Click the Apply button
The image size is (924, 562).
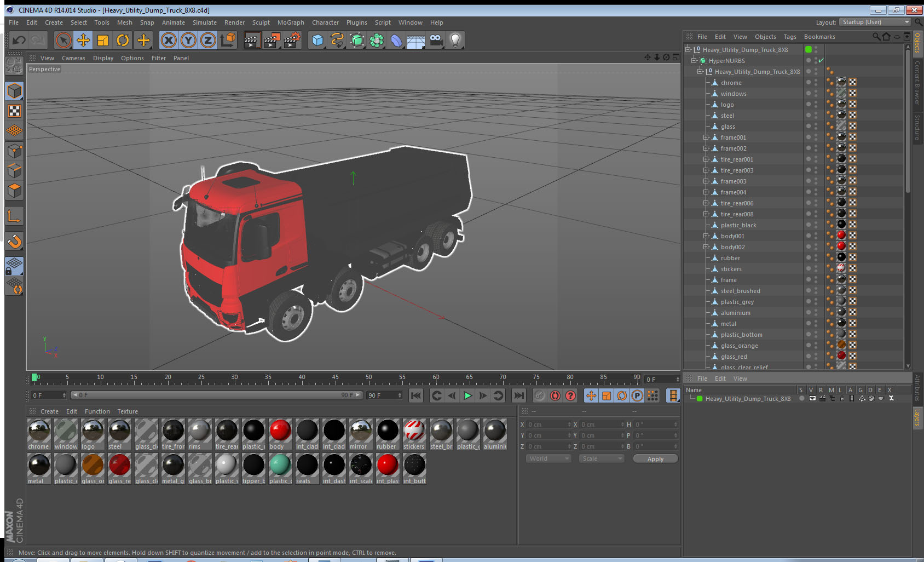[x=655, y=459]
